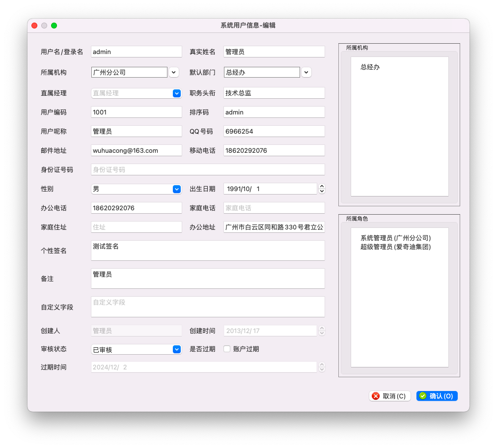The image size is (497, 448).
Task: Click the 邮件地址 email input field
Action: point(136,150)
